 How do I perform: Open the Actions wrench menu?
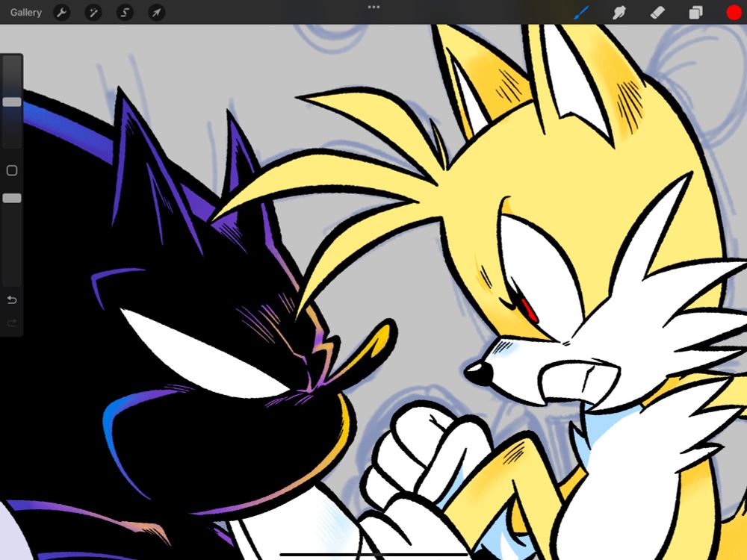(61, 13)
